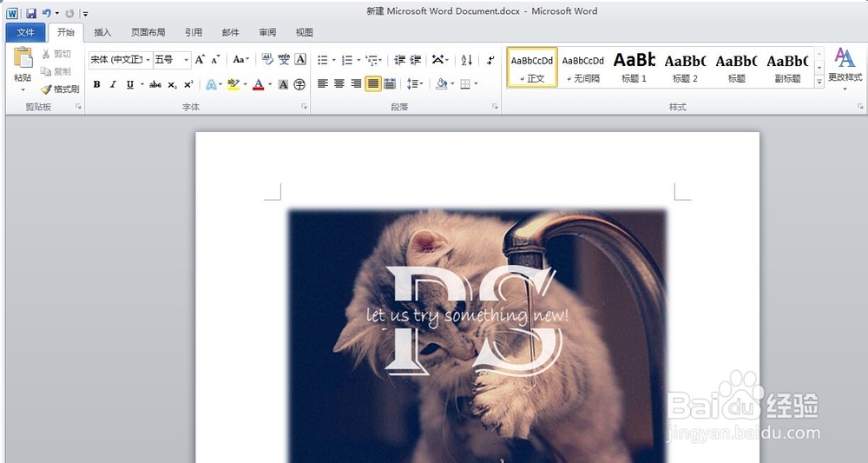Expand the numbering list dropdown arrow
The image size is (868, 463).
(x=358, y=60)
